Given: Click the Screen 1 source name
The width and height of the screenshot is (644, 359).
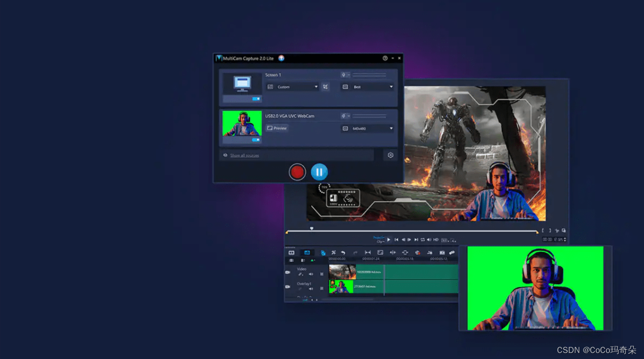Looking at the screenshot, I should tap(273, 75).
